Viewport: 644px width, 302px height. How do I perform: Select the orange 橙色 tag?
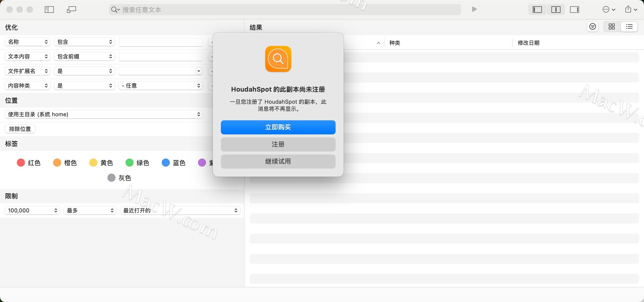tap(65, 163)
